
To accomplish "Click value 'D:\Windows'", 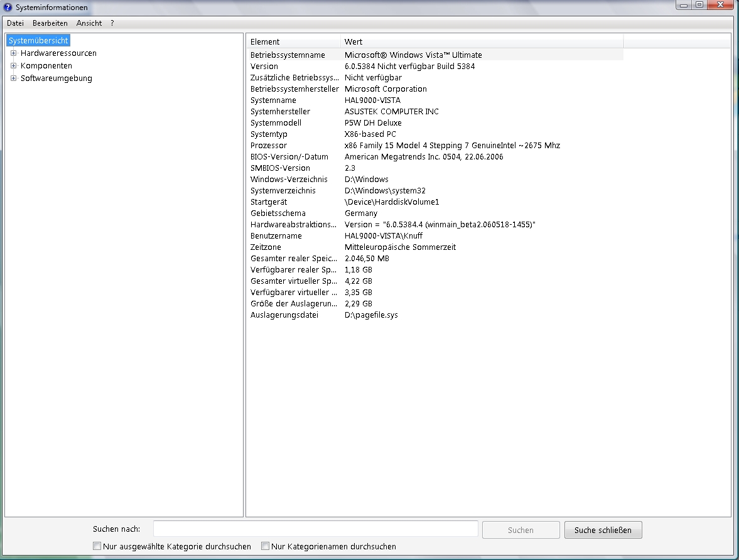I will point(367,180).
